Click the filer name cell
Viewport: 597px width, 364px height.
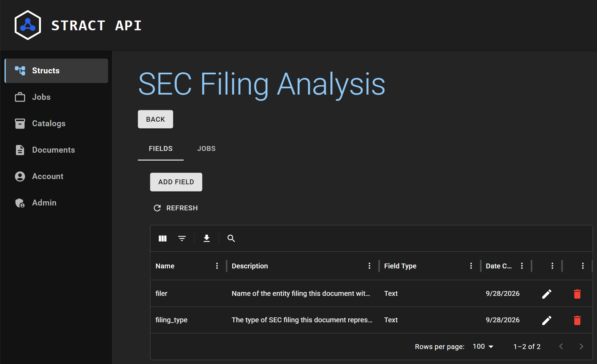[x=188, y=293]
